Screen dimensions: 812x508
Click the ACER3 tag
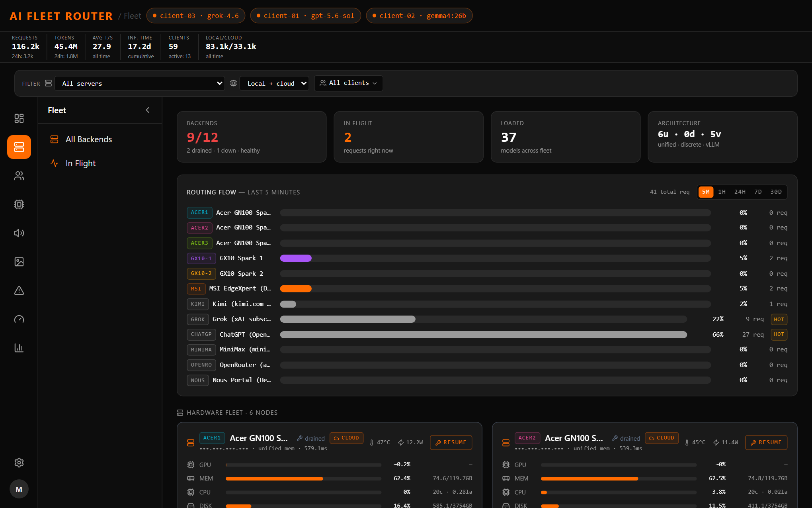(x=199, y=243)
